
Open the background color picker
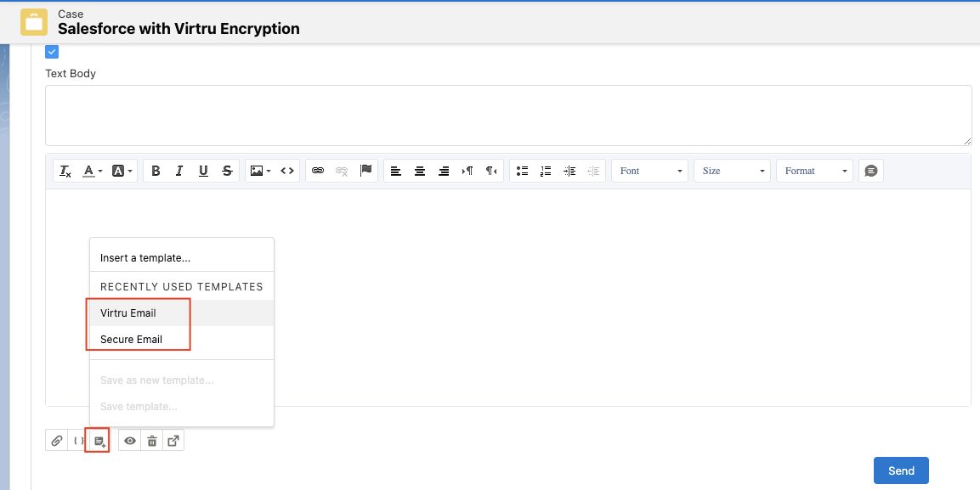tap(122, 171)
